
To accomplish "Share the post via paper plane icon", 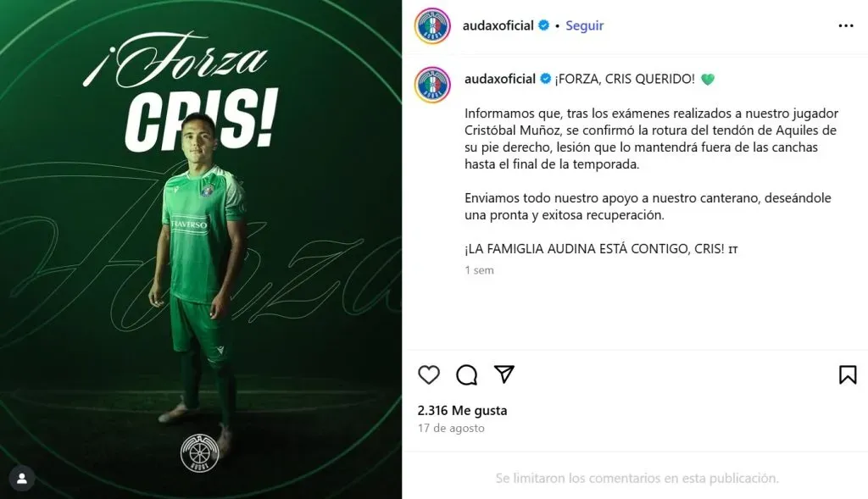I will pyautogui.click(x=504, y=374).
